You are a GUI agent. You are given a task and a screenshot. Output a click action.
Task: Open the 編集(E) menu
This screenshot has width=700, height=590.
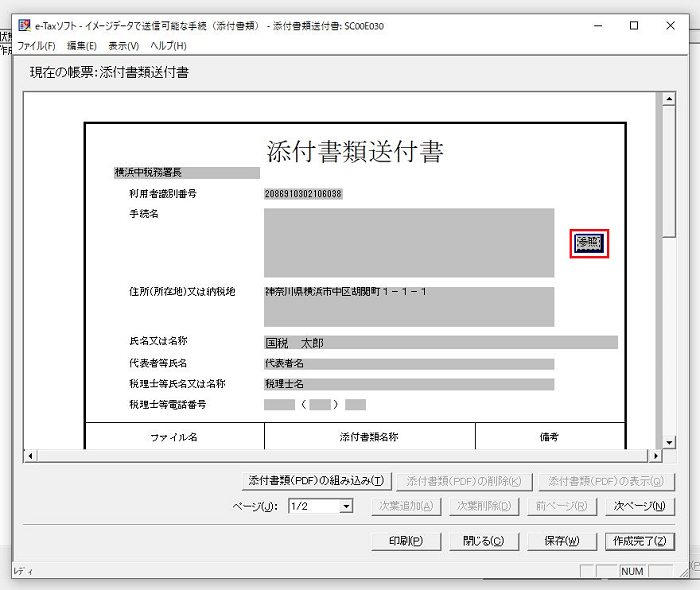(x=82, y=46)
